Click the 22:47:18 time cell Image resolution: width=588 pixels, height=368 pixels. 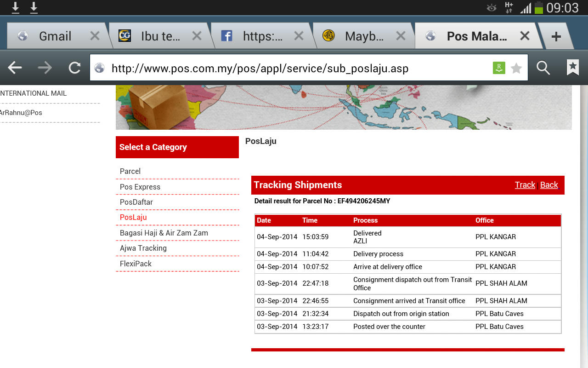316,283
